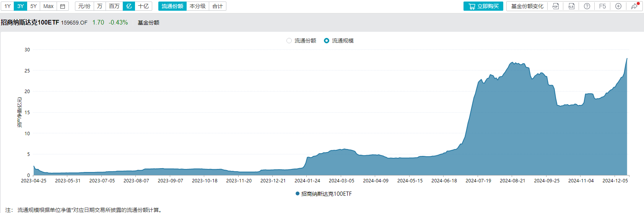This screenshot has width=644, height=213.
Task: Share the chart using arrow icon
Action: click(634, 6)
